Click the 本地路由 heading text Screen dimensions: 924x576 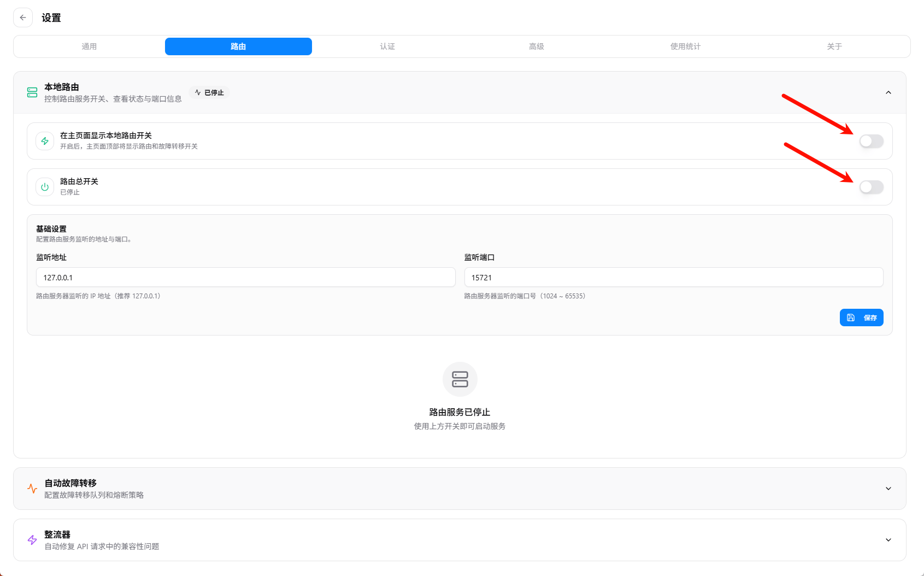coord(62,87)
